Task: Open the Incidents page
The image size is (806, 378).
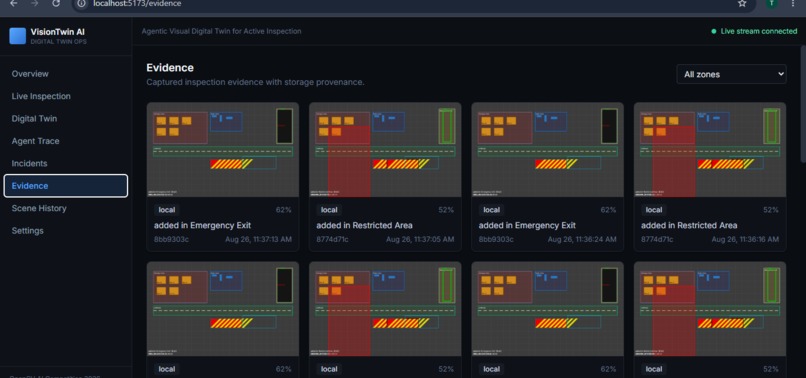Action: (66, 164)
